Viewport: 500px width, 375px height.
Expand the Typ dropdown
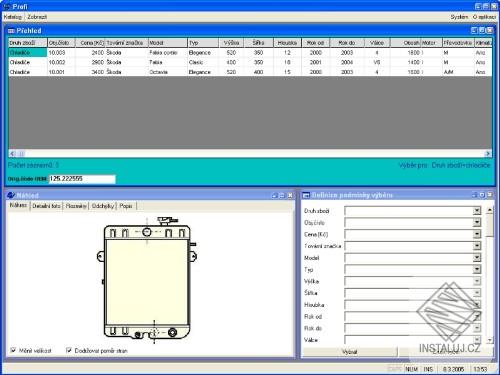coord(477,269)
